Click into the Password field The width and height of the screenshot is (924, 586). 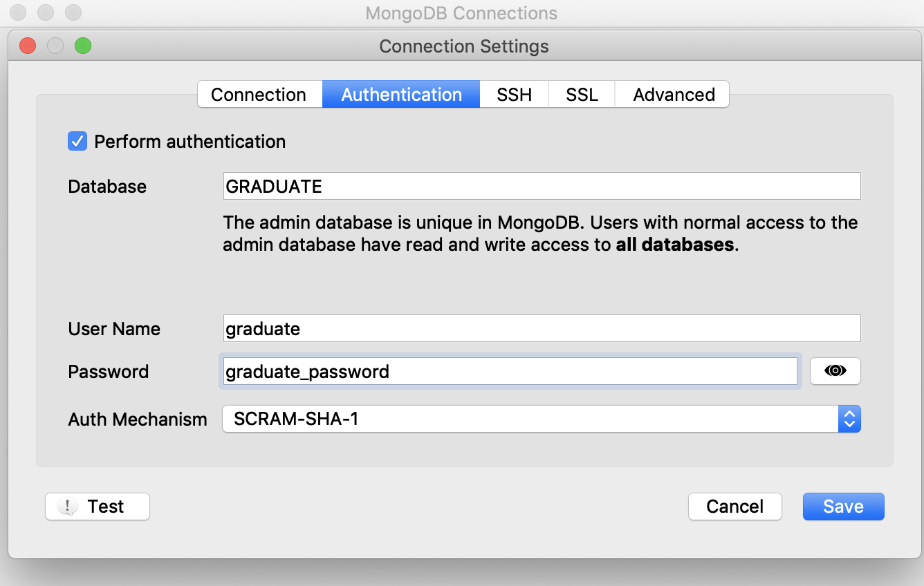tap(510, 371)
